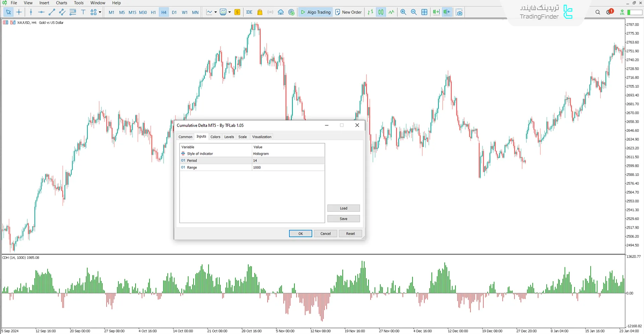Toggle candlestick chart display mode
This screenshot has width=644, height=334.
381,12
